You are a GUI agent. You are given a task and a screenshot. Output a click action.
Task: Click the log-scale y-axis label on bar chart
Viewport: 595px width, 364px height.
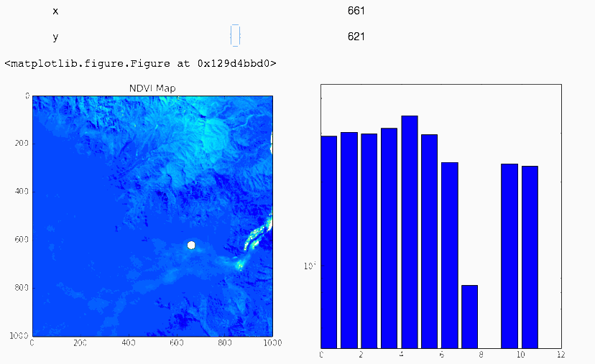310,266
